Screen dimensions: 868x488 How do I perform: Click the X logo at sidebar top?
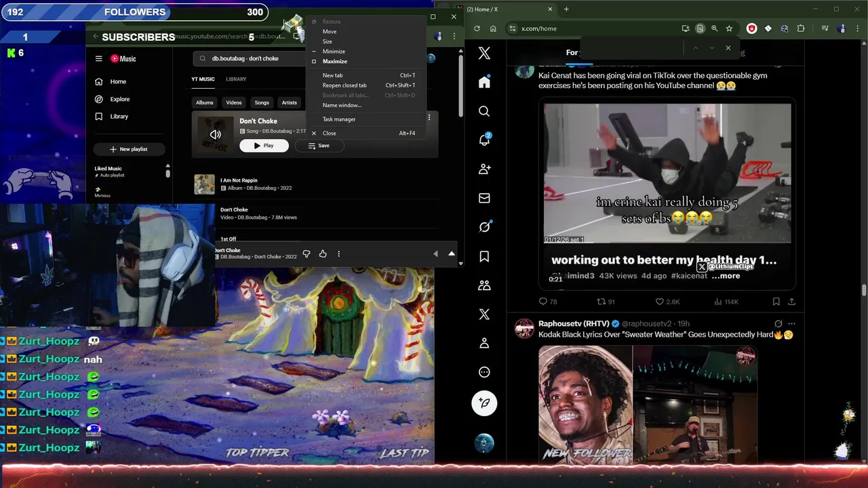tap(484, 53)
